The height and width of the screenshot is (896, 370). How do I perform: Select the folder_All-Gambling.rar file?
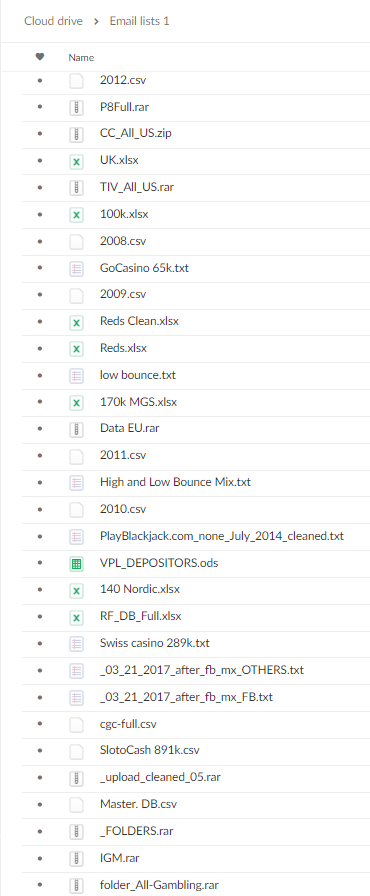pyautogui.click(x=159, y=885)
